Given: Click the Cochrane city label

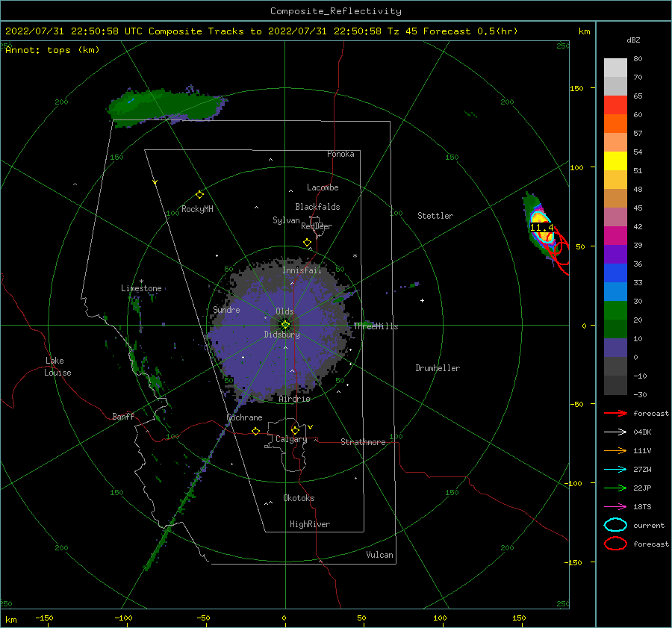Looking at the screenshot, I should pos(244,417).
